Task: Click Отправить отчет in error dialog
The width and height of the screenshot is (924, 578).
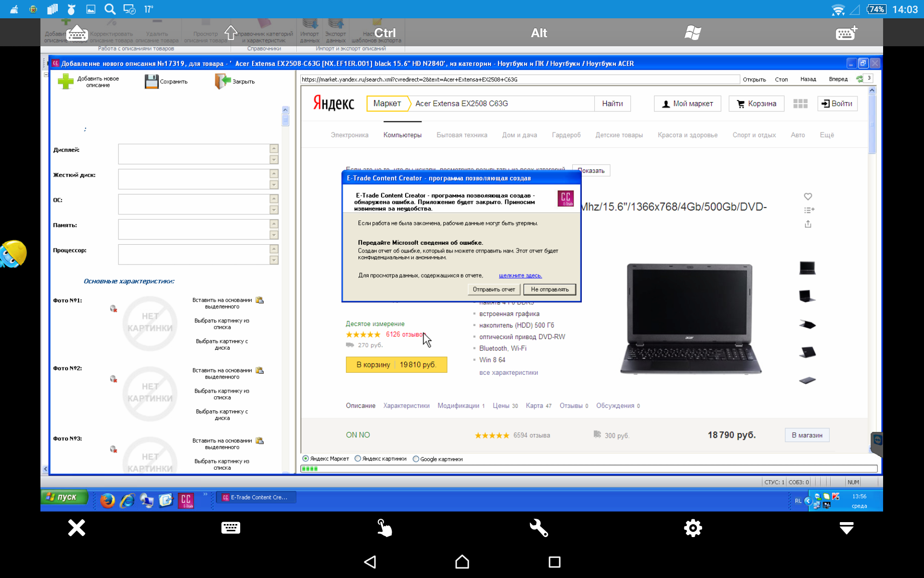Action: [494, 289]
